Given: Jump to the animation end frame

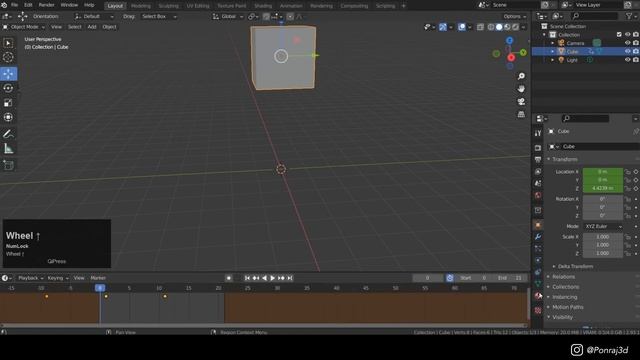Looking at the screenshot, I should click(290, 278).
